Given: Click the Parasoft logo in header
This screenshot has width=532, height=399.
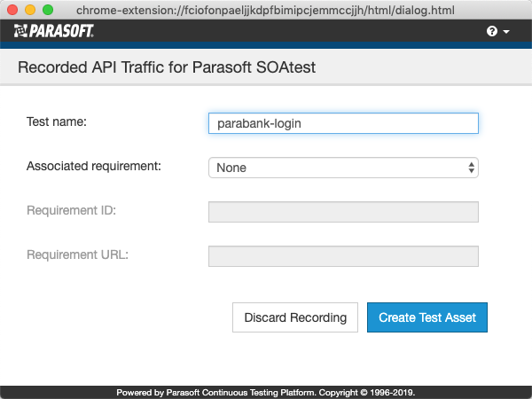Looking at the screenshot, I should coord(53,31).
